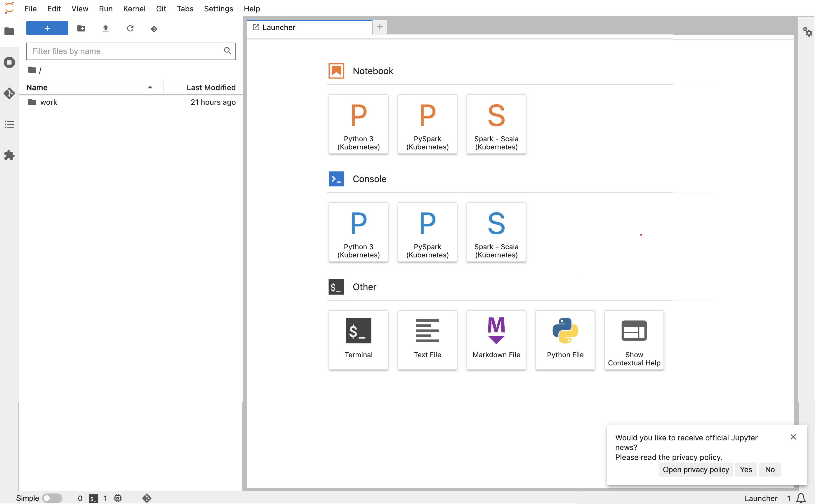Open Python 3 Kubernetes console
The height and width of the screenshot is (504, 815).
[358, 232]
